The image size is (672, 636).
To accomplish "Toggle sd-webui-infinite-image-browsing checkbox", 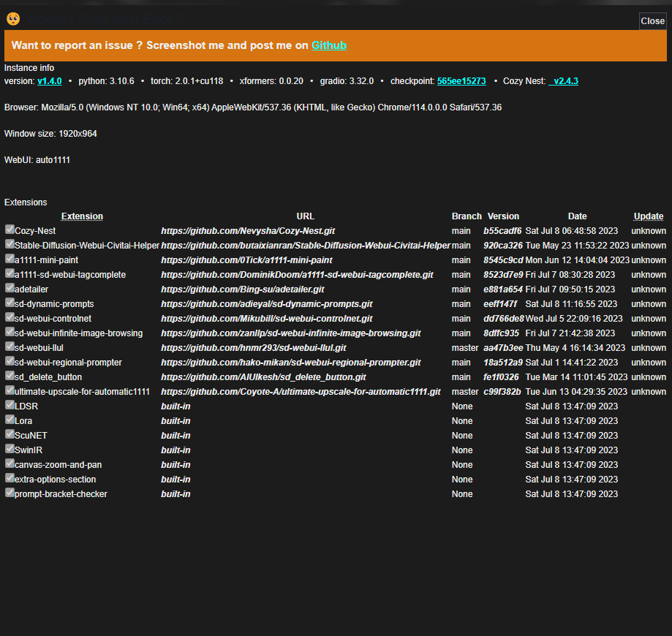I will pyautogui.click(x=10, y=331).
